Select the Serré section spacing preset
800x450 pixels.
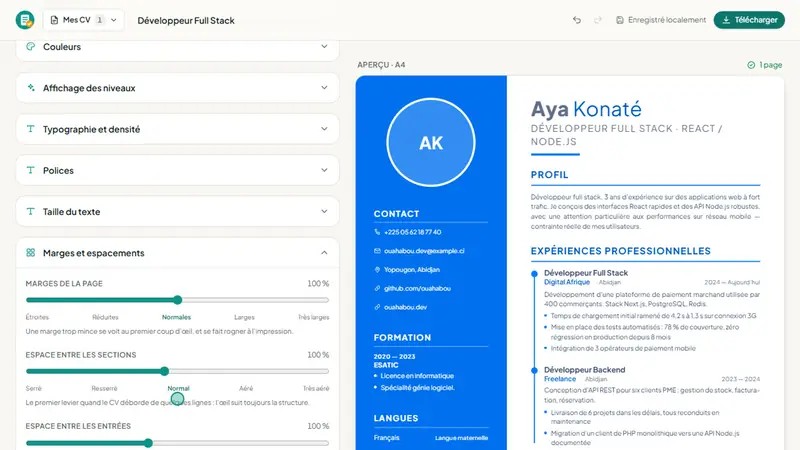tap(34, 389)
